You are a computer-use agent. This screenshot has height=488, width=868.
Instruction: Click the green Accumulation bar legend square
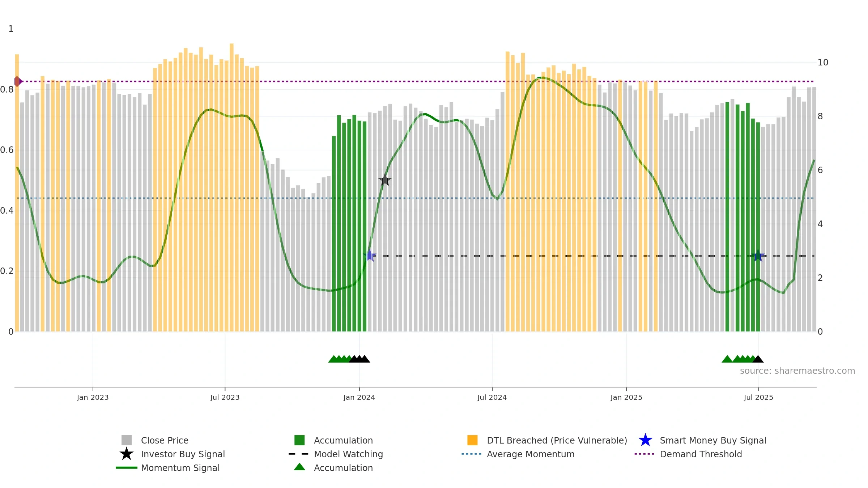(299, 440)
